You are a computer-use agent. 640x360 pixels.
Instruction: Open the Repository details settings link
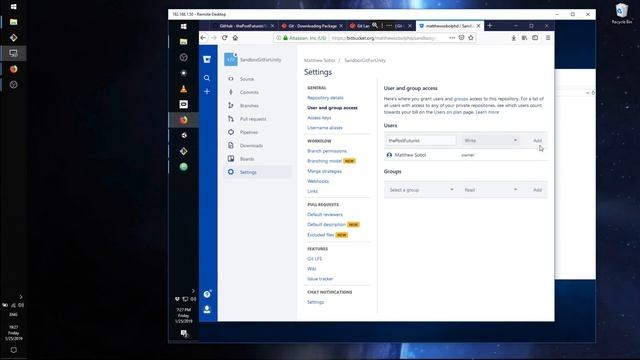325,98
